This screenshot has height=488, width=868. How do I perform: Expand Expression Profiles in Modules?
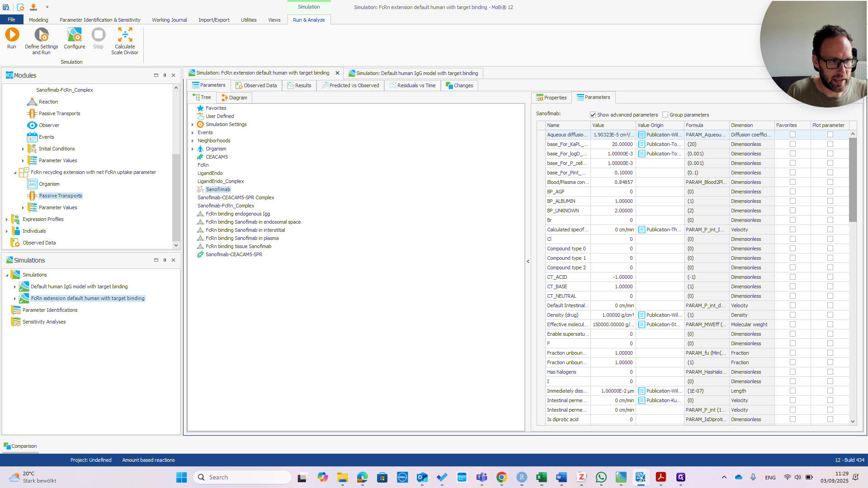tap(6, 219)
